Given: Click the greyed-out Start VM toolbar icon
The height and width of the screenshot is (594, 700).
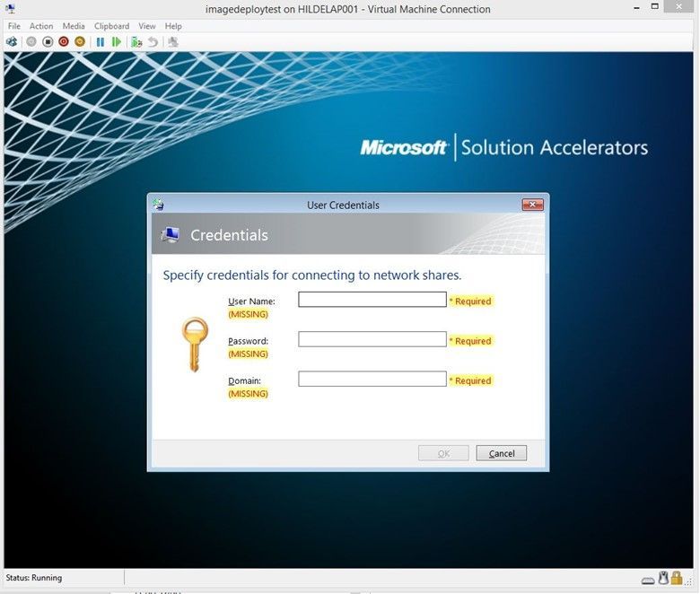Looking at the screenshot, I should tap(31, 42).
